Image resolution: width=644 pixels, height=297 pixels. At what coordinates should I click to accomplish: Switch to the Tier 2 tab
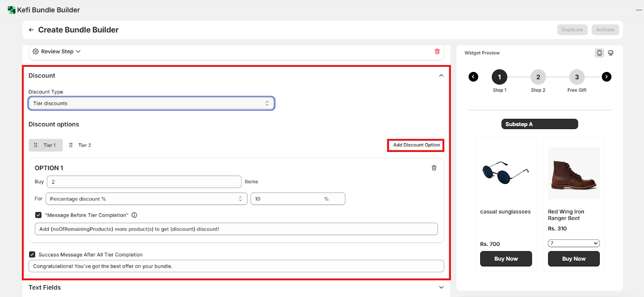point(84,145)
